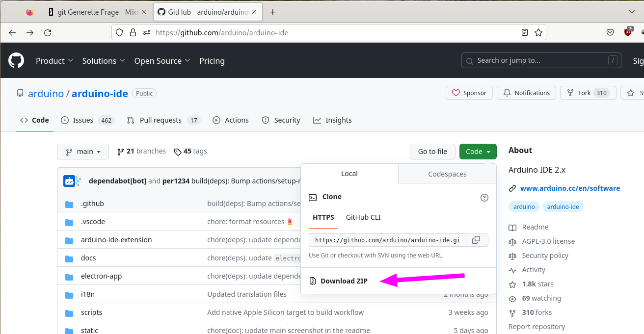Viewport: 644px width, 334px height.
Task: Open the main branch selector dropdown
Action: coord(82,152)
